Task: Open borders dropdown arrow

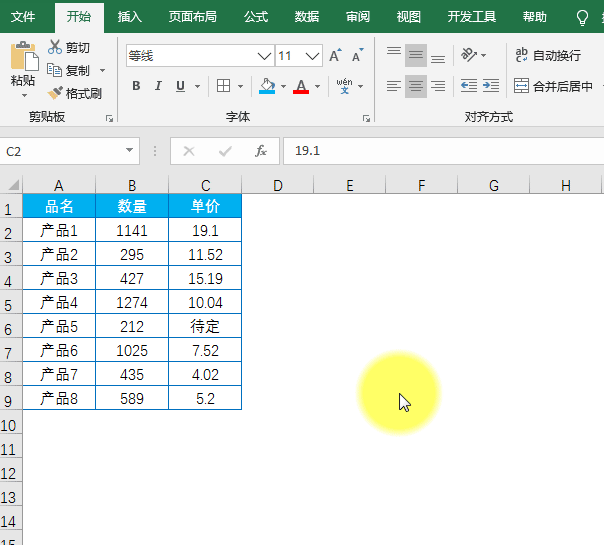Action: pos(240,86)
